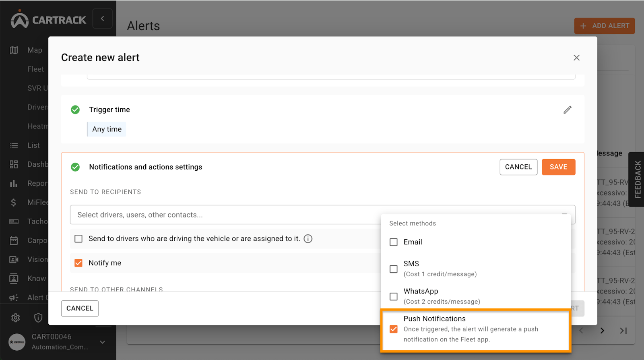This screenshot has height=360, width=644.
Task: Click the Alerts page heading
Action: tap(143, 26)
